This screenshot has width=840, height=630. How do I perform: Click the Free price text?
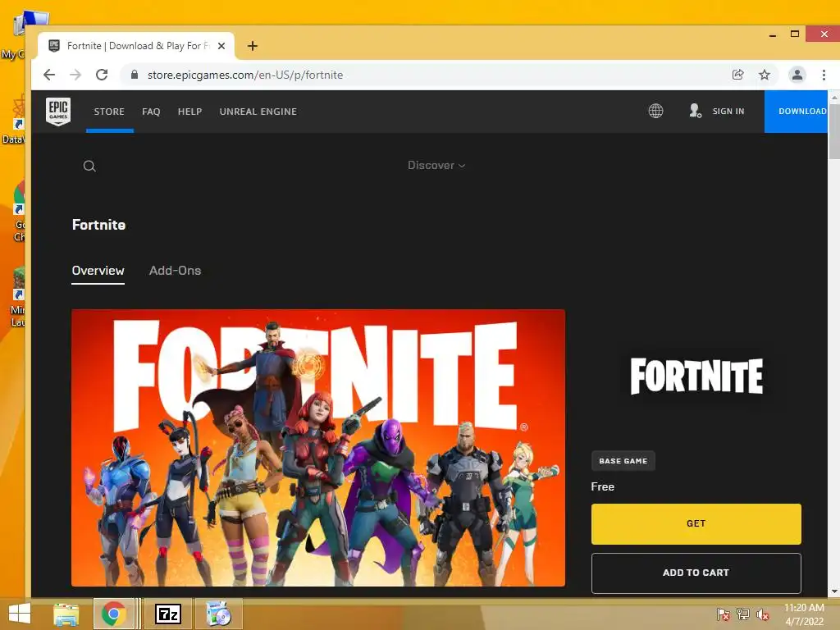[603, 487]
